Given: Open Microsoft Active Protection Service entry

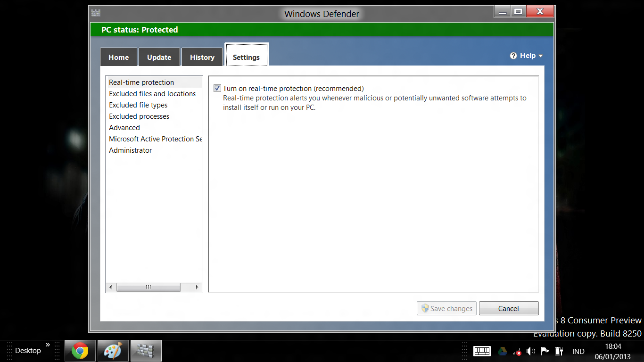Looking at the screenshot, I should click(x=154, y=139).
